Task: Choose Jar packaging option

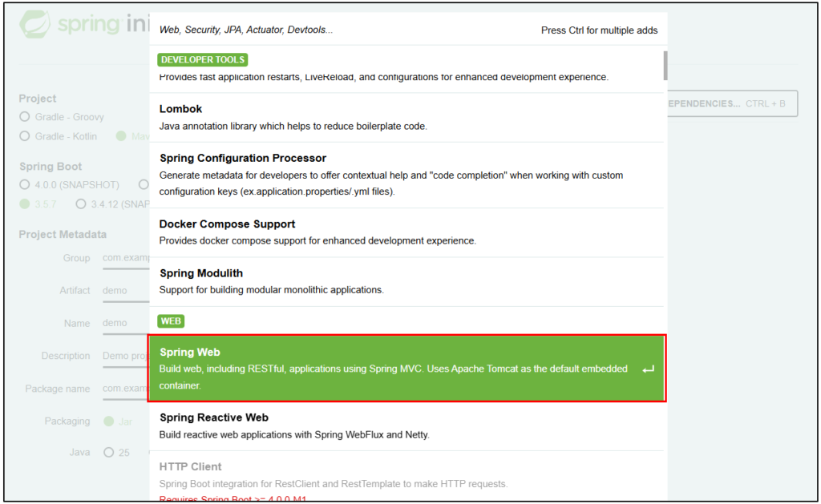Action: tap(109, 421)
